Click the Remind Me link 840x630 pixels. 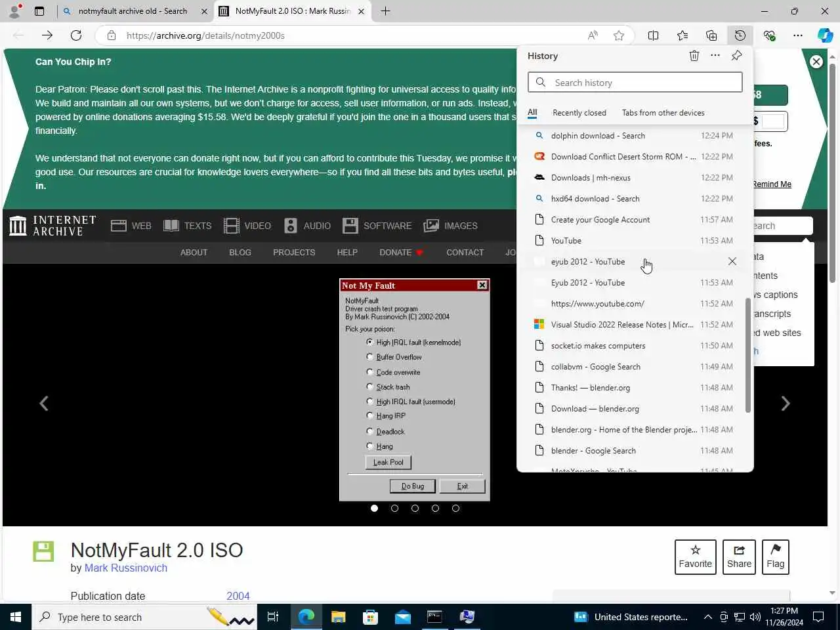(x=772, y=184)
